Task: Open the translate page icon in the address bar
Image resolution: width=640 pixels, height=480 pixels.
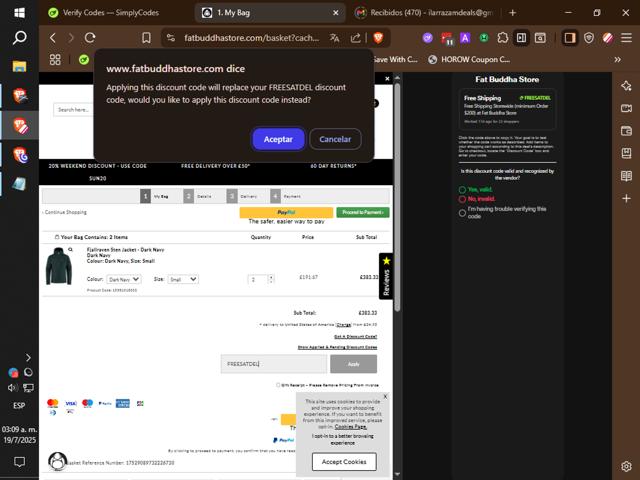Action: click(335, 38)
